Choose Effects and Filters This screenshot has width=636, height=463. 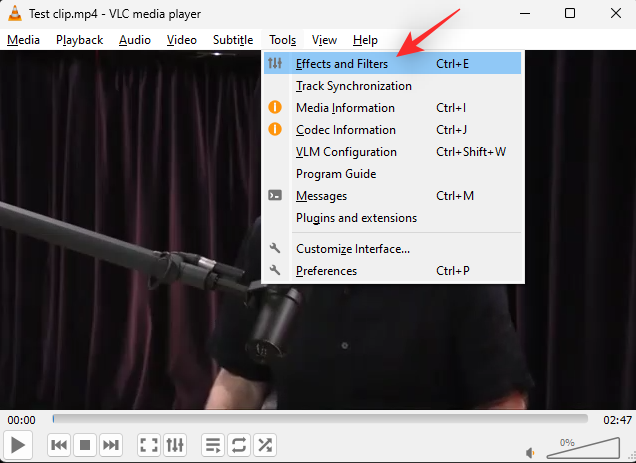392,63
